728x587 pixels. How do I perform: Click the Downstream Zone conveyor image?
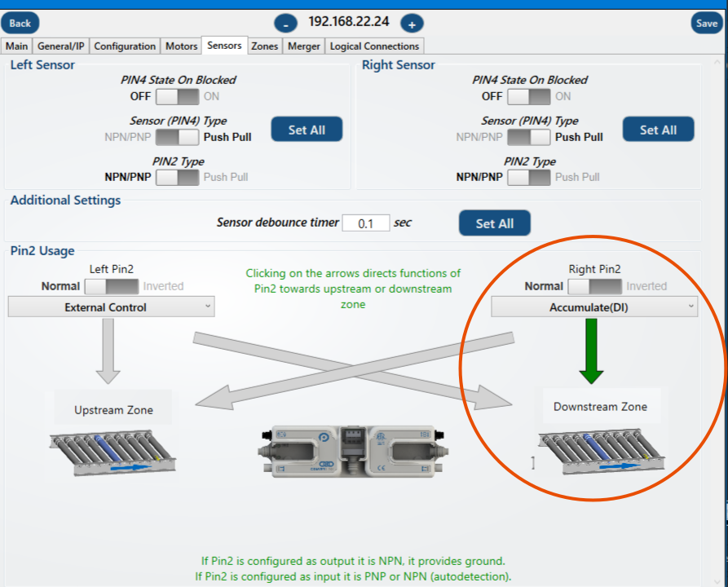click(x=602, y=452)
